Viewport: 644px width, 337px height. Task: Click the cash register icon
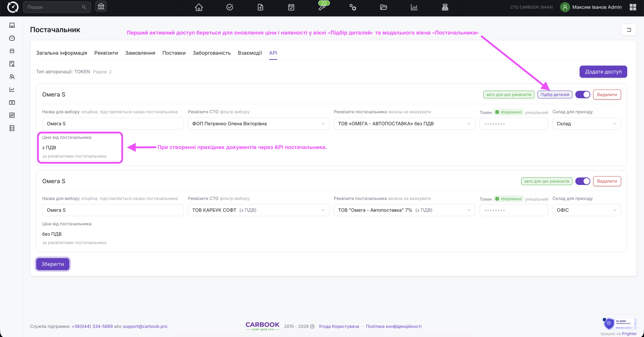[445, 7]
